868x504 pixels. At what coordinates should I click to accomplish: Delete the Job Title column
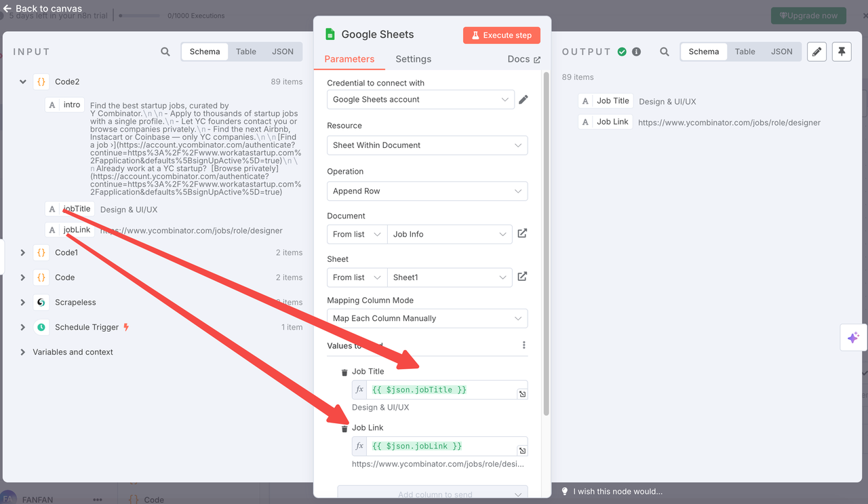tap(344, 372)
